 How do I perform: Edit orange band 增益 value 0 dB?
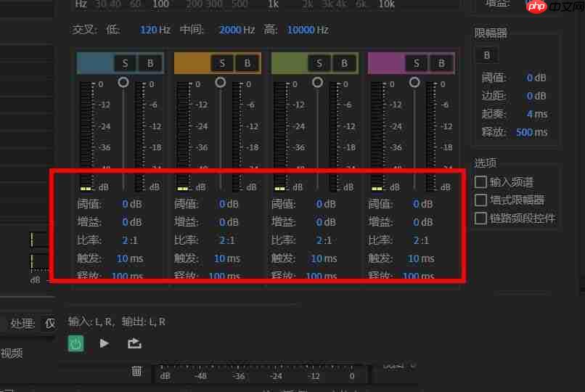pos(229,222)
